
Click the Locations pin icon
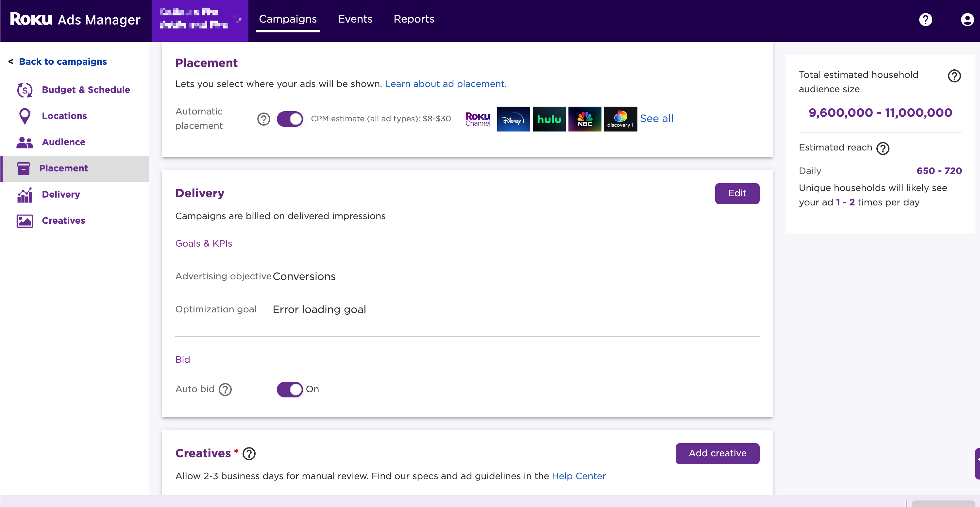pos(25,116)
